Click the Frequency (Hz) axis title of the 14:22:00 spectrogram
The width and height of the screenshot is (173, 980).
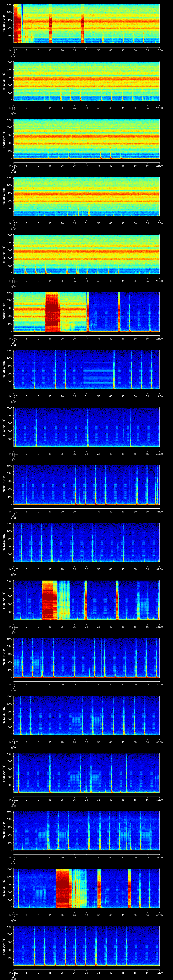click(4, 24)
